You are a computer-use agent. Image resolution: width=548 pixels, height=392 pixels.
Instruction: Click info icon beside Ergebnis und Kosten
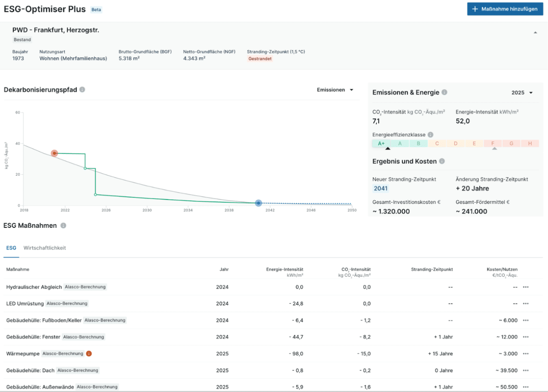(442, 161)
